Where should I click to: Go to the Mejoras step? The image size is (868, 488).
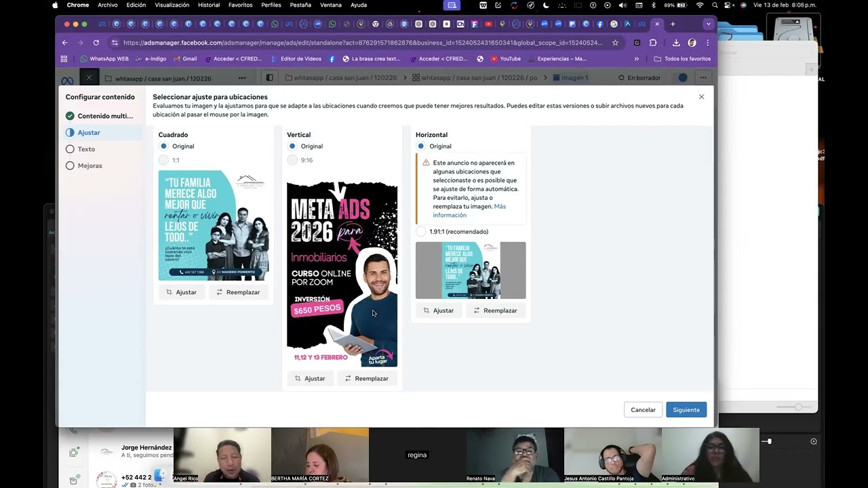83,165
